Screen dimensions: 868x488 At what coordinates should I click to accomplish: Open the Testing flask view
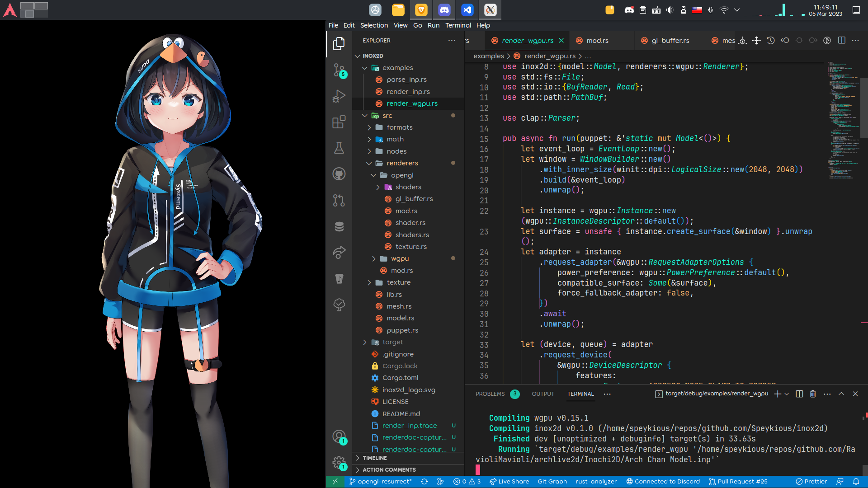[x=339, y=148]
